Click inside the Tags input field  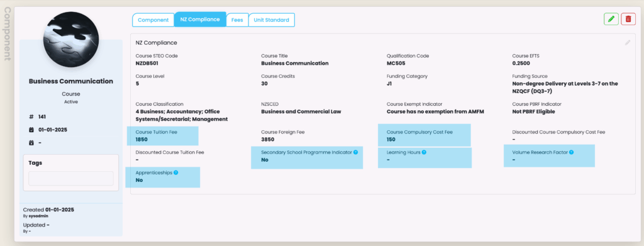point(70,178)
